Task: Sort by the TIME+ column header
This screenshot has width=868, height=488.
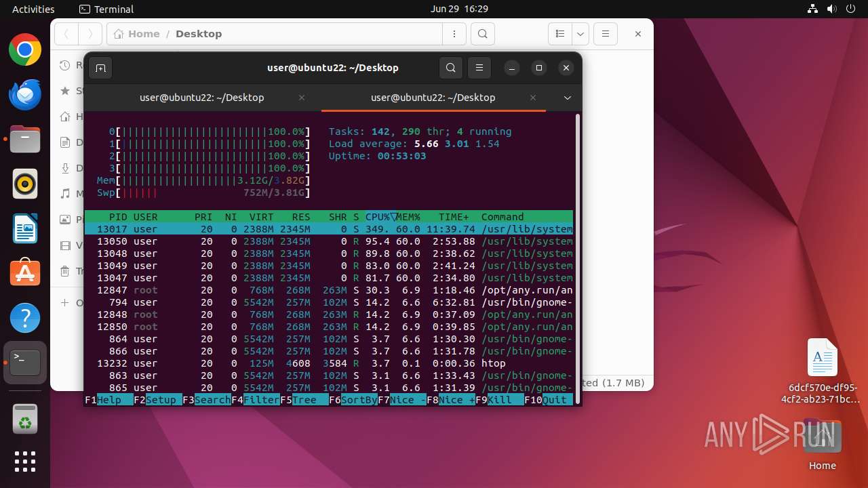Action: 454,217
